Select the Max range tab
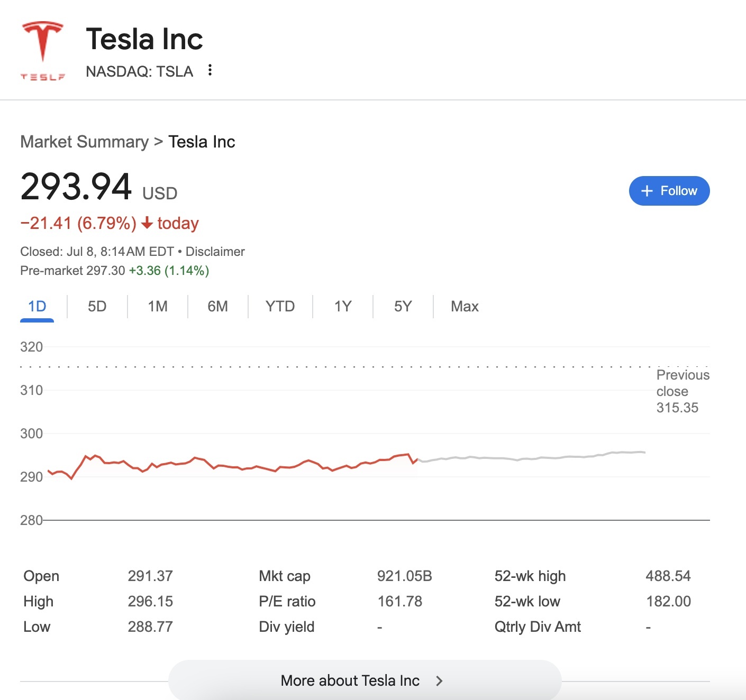The image size is (746, 700). tap(465, 307)
